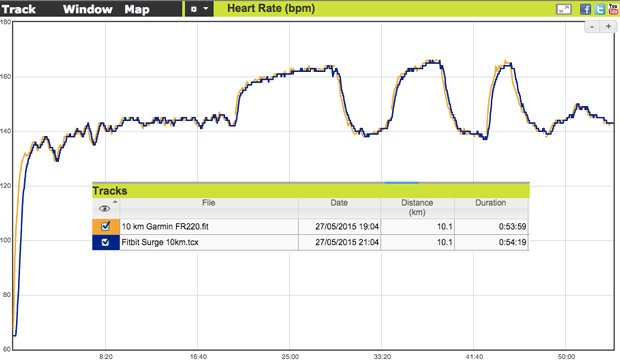This screenshot has width=620, height=360.
Task: Click the date 27/05/2015 19:04
Action: pos(347,227)
